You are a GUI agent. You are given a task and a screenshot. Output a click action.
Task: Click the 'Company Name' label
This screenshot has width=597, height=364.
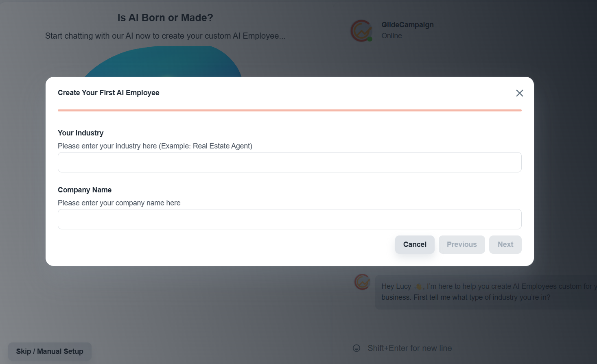(x=85, y=190)
